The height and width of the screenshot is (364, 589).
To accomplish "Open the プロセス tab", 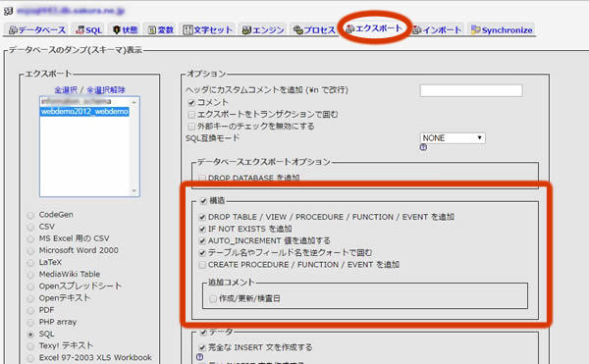I will (314, 30).
